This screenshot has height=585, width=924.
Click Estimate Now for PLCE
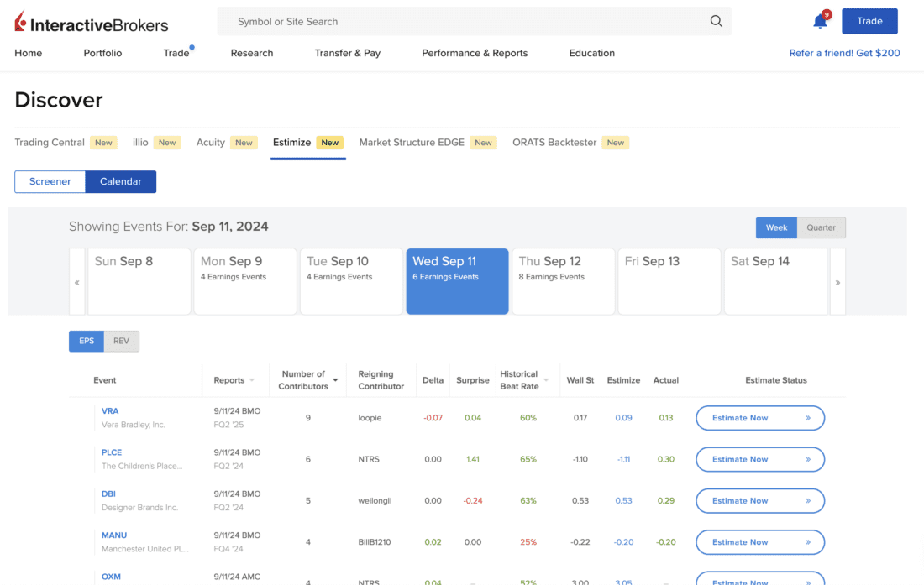coord(760,459)
